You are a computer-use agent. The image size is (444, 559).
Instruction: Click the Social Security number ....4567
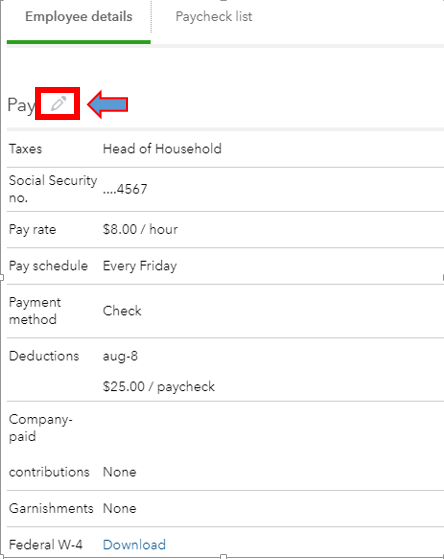click(125, 189)
